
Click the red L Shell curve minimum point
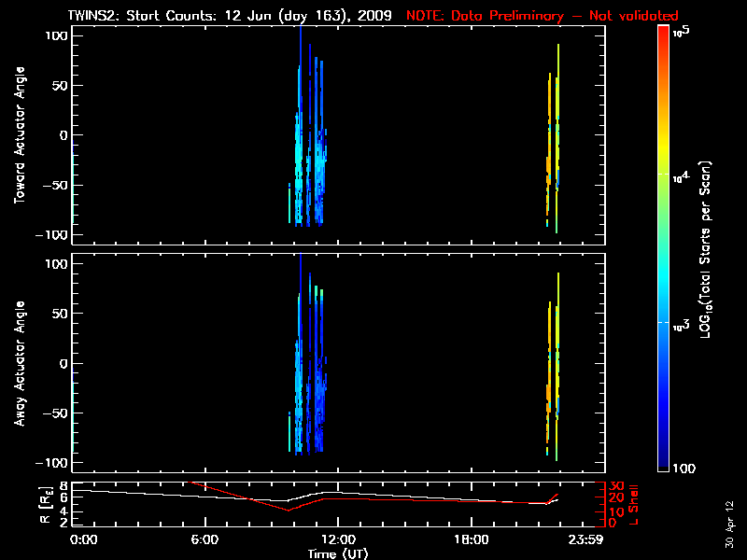click(289, 511)
